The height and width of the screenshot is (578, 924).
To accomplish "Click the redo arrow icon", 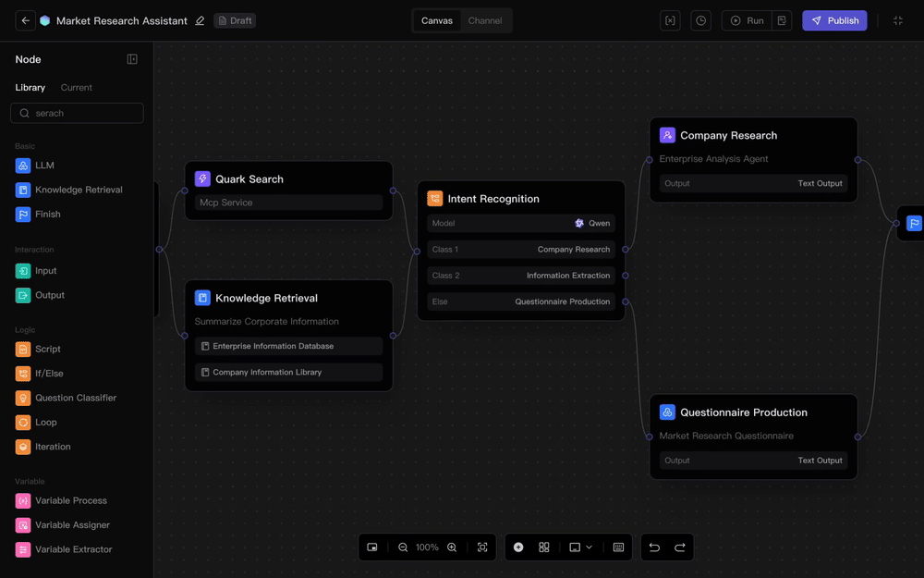I will pos(680,547).
